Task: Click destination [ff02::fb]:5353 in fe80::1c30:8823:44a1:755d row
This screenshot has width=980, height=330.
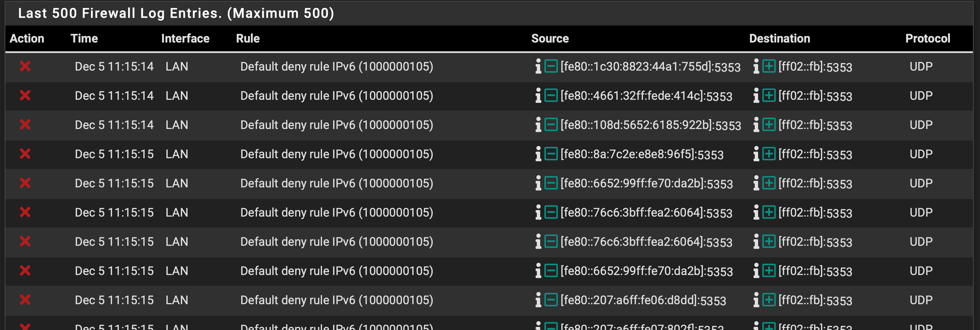Action: [x=815, y=67]
